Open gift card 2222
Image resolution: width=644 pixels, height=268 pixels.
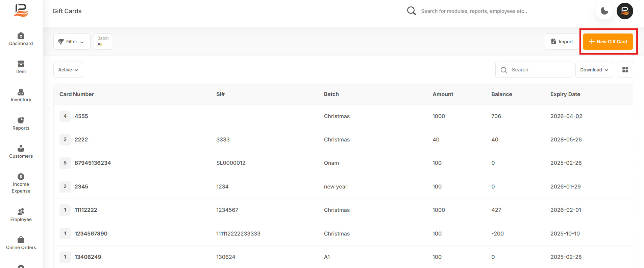point(81,139)
